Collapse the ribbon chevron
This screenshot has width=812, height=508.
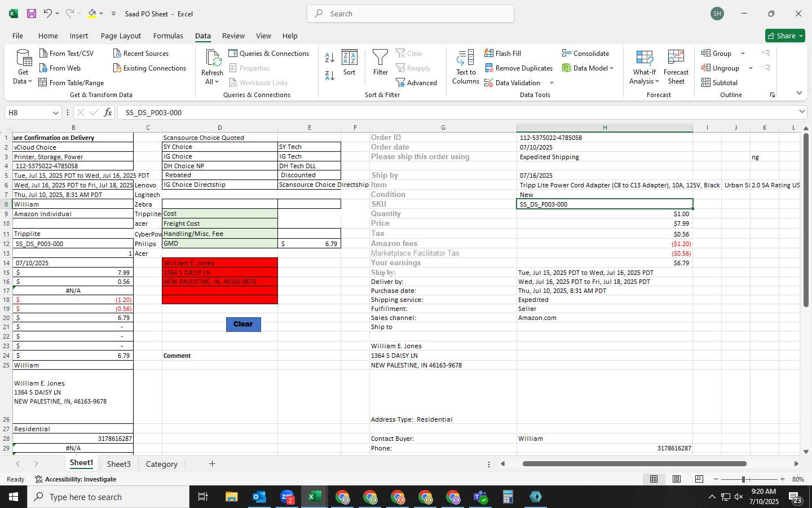click(799, 93)
